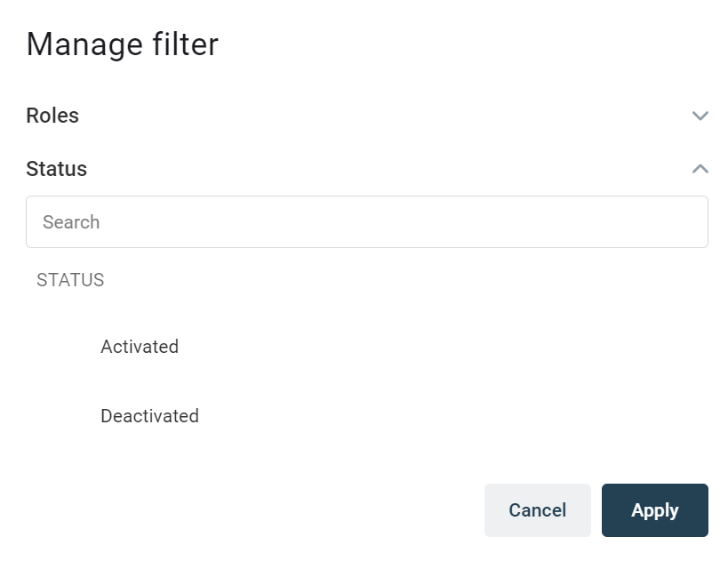Click the Status section chevron

point(700,168)
